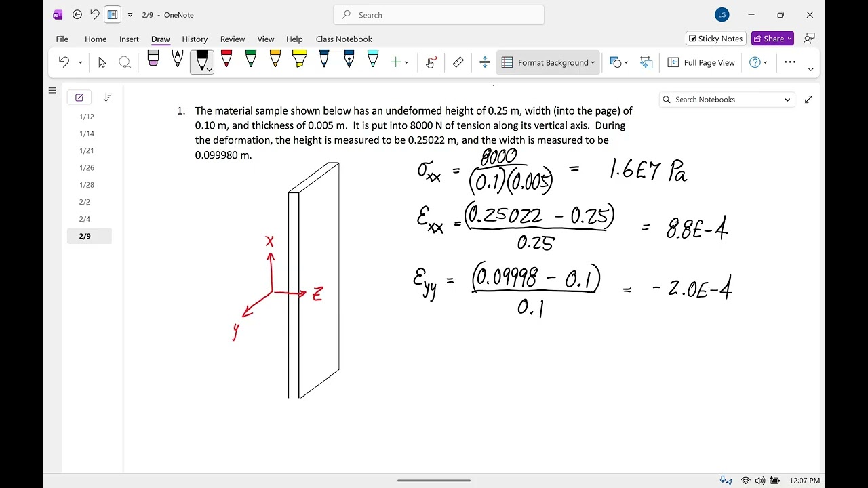The width and height of the screenshot is (868, 488).
Task: Click the title bar Search box
Action: pos(439,15)
